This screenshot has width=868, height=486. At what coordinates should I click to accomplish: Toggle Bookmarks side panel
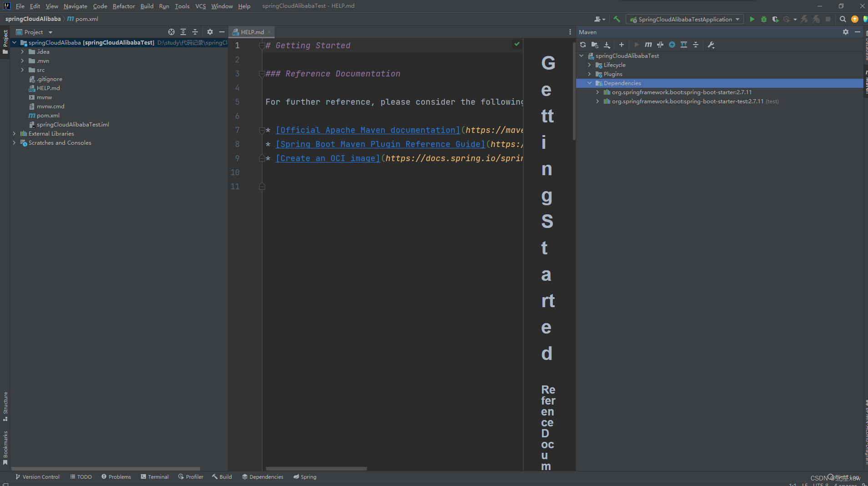click(5, 448)
